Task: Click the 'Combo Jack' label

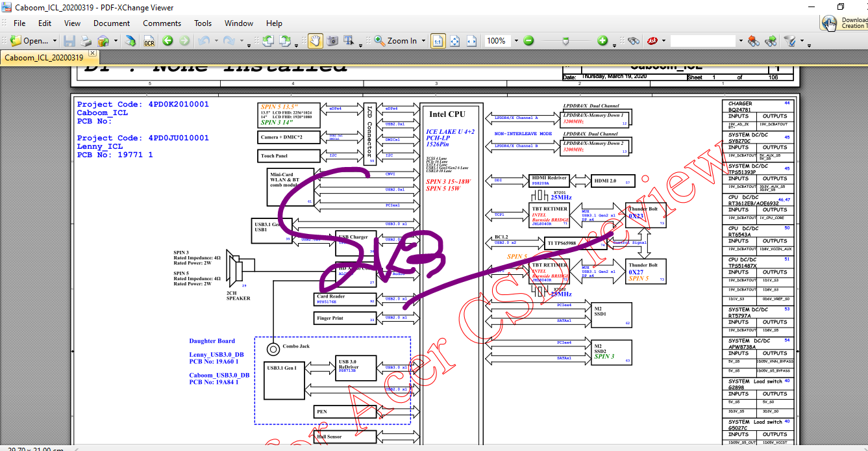Action: pyautogui.click(x=296, y=346)
